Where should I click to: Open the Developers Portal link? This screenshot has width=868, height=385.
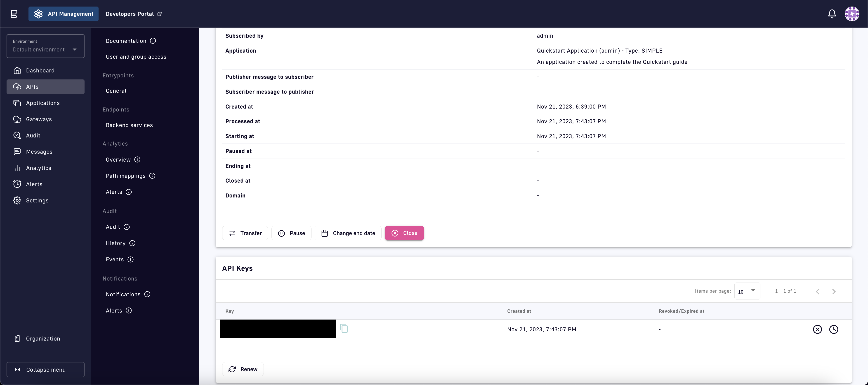click(133, 14)
